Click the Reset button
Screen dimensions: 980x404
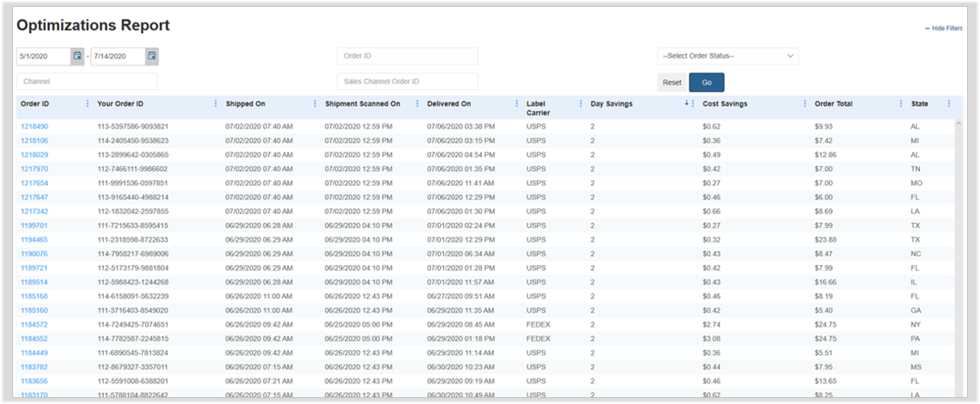(x=672, y=82)
